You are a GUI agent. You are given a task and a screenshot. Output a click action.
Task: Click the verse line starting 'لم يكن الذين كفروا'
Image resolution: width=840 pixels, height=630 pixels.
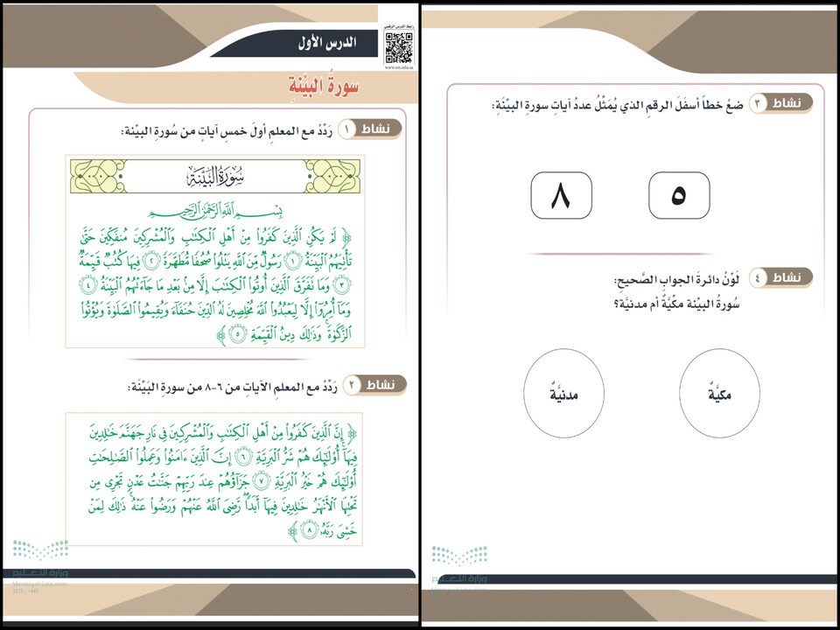click(214, 235)
